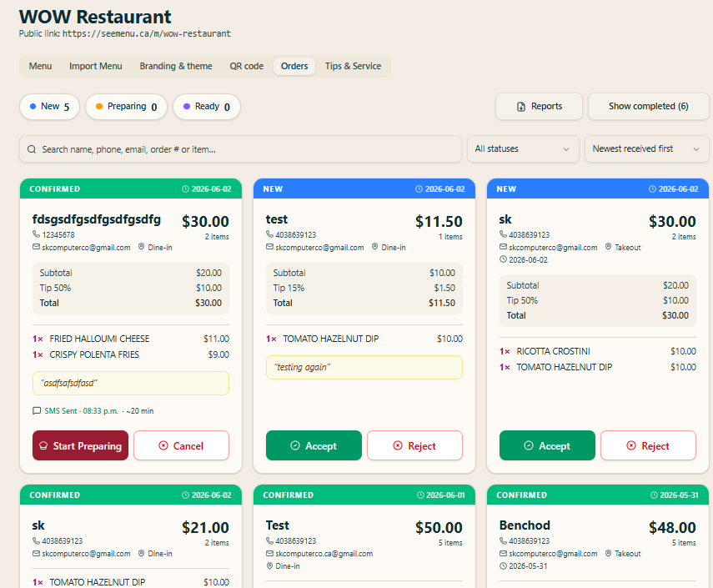Click email icon on sk $21.00 order
The height and width of the screenshot is (588, 713).
(36, 554)
